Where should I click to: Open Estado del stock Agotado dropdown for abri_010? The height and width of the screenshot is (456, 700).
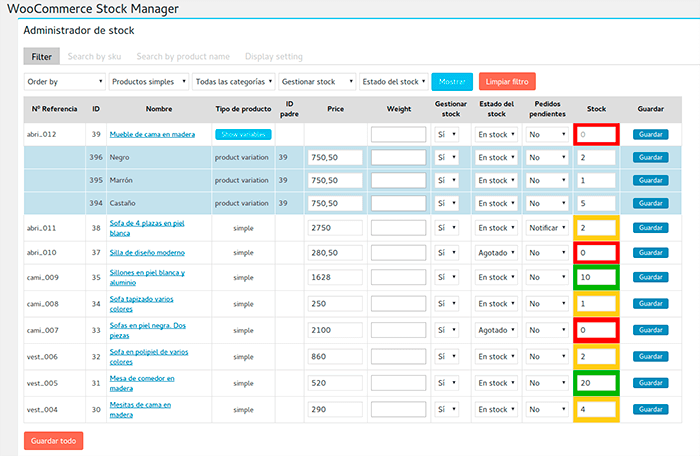[x=496, y=253]
